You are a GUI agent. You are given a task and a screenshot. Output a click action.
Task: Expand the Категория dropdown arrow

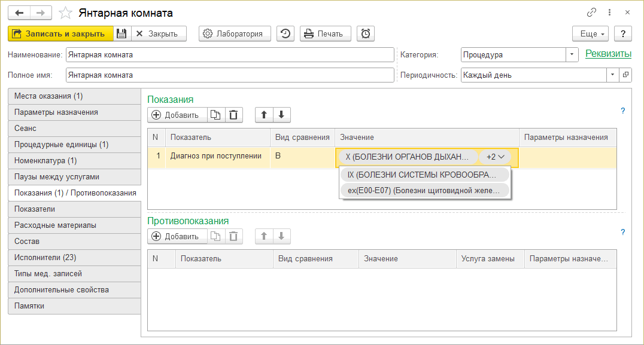(572, 54)
